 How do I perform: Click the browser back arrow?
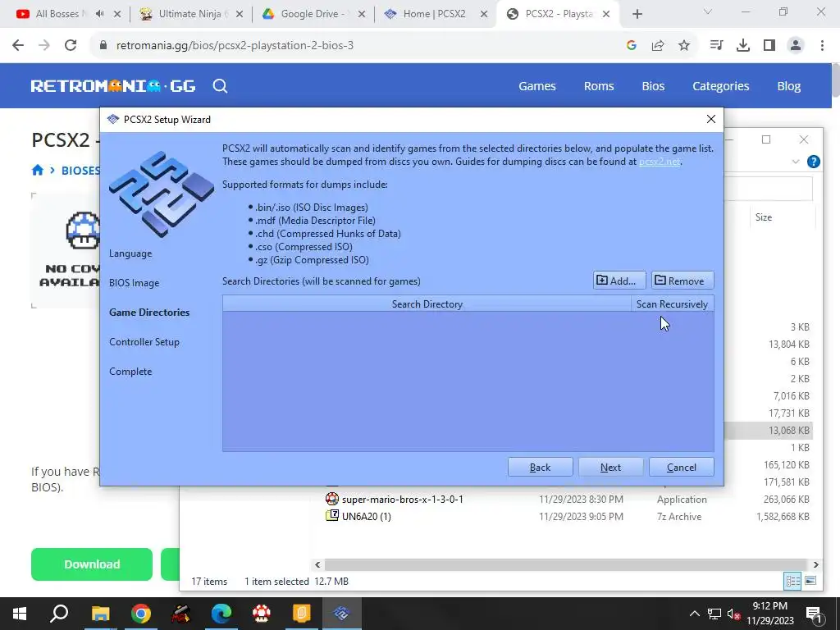[18, 46]
